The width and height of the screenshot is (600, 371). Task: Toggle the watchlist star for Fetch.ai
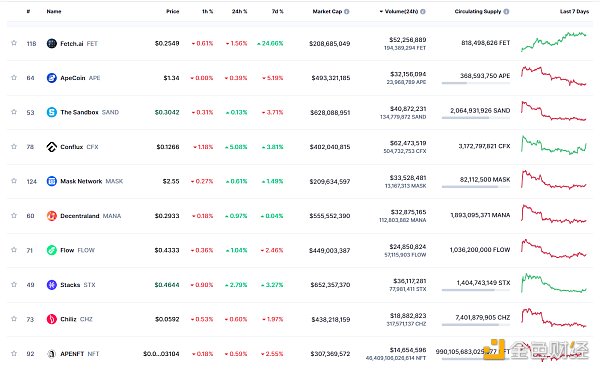tap(14, 43)
